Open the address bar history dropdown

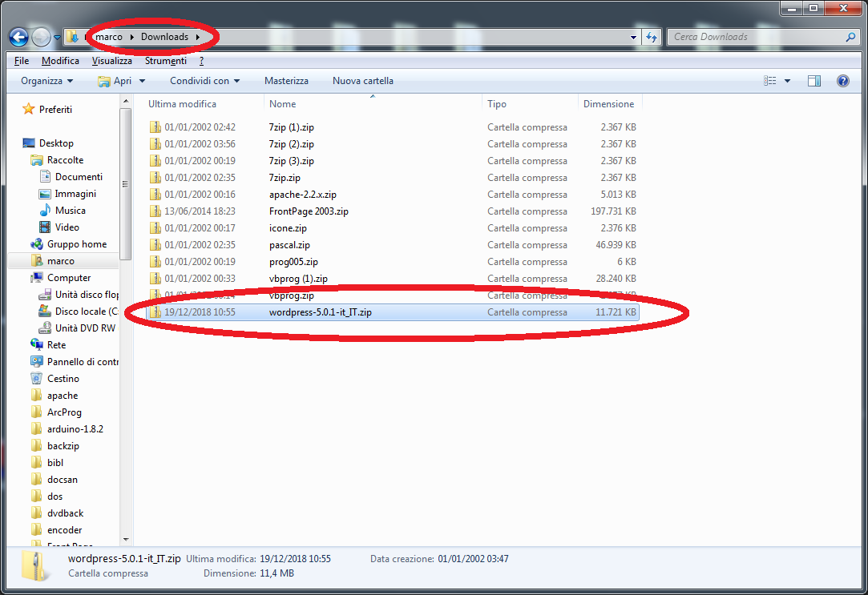pyautogui.click(x=634, y=37)
